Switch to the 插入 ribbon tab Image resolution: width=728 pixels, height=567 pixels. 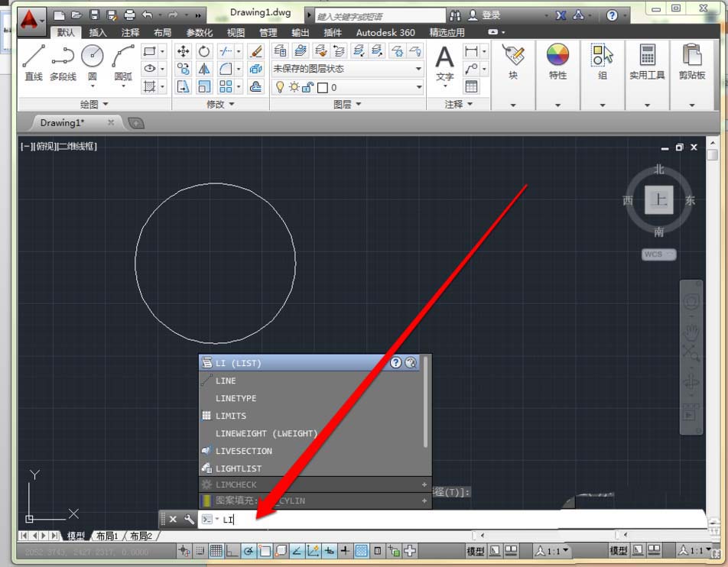pos(98,33)
